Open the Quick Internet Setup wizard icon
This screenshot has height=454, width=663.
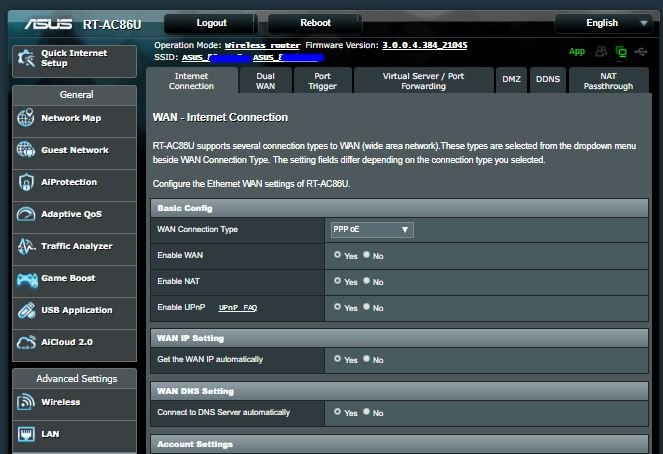coord(26,58)
